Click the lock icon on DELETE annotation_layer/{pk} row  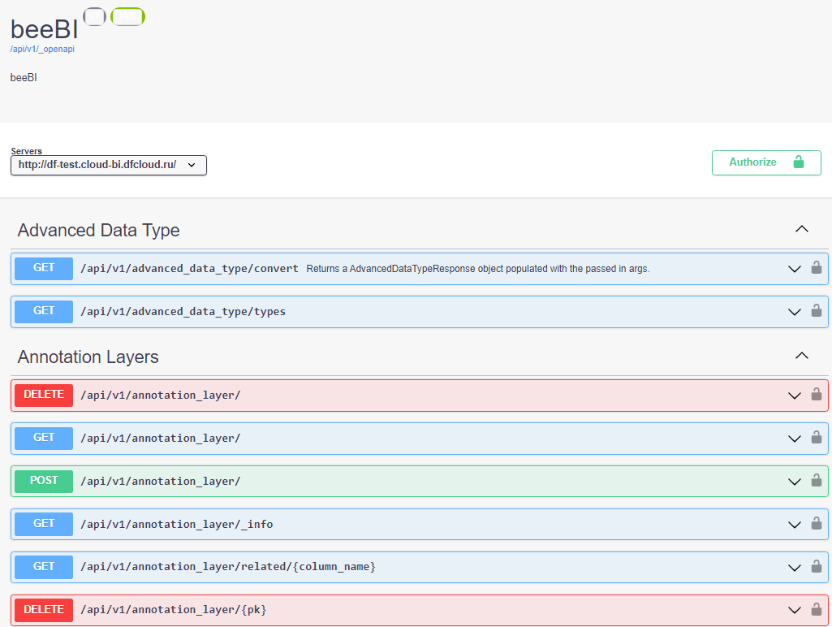pyautogui.click(x=816, y=609)
